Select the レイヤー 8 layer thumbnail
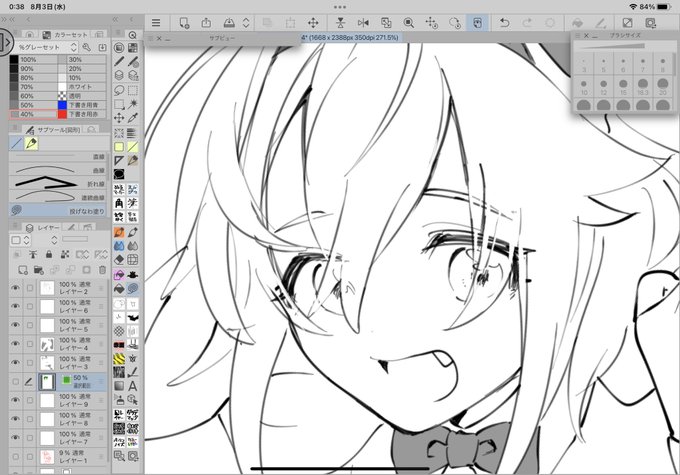This screenshot has height=475, width=680. click(x=47, y=419)
